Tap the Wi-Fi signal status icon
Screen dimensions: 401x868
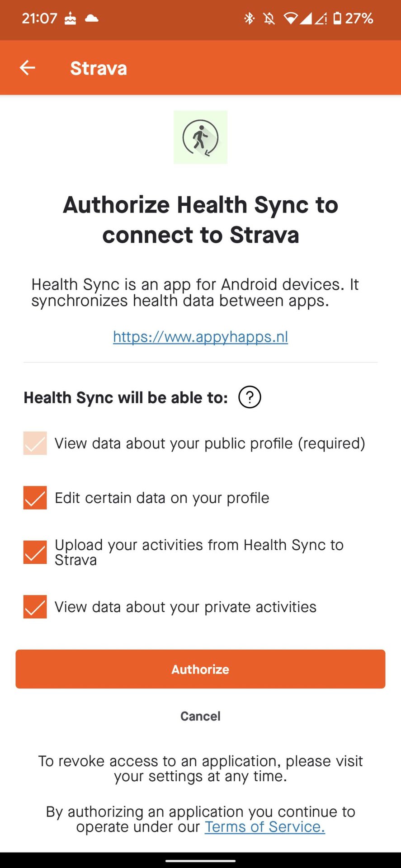pos(291,19)
